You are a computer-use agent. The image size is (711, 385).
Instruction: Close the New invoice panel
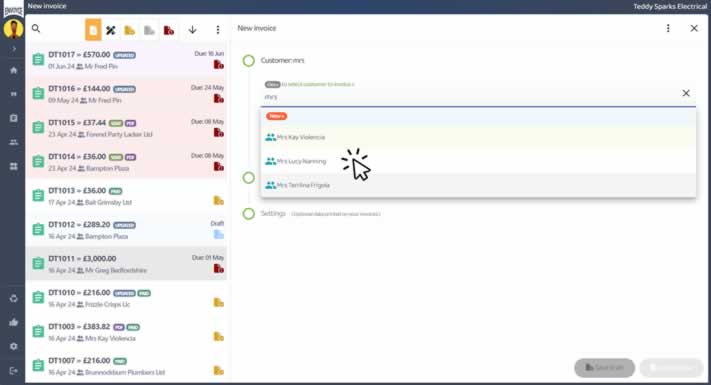[694, 29]
